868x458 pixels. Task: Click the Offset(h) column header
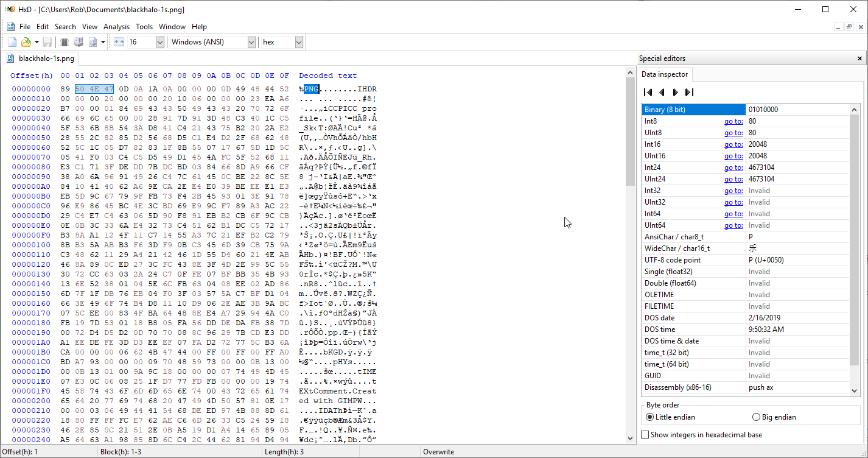tap(32, 76)
